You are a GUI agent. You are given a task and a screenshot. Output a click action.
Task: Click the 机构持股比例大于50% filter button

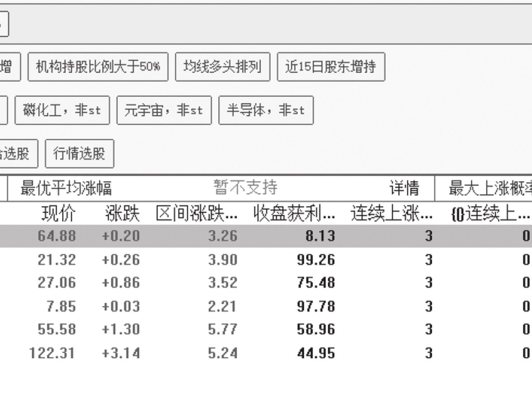pyautogui.click(x=98, y=67)
